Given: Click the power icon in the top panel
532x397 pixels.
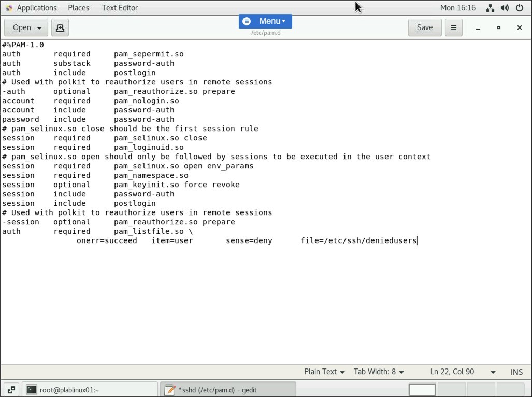Looking at the screenshot, I should (519, 7).
